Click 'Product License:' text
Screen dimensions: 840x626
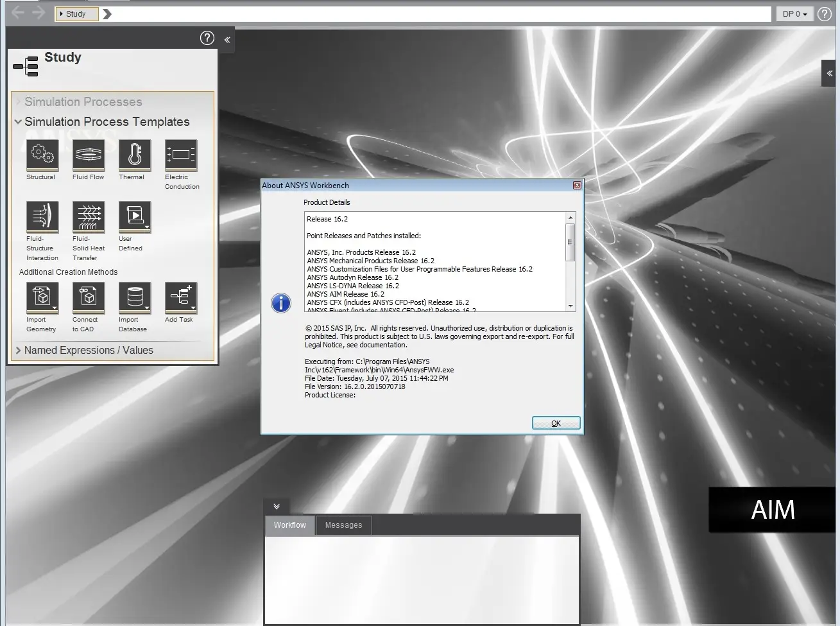(x=330, y=395)
